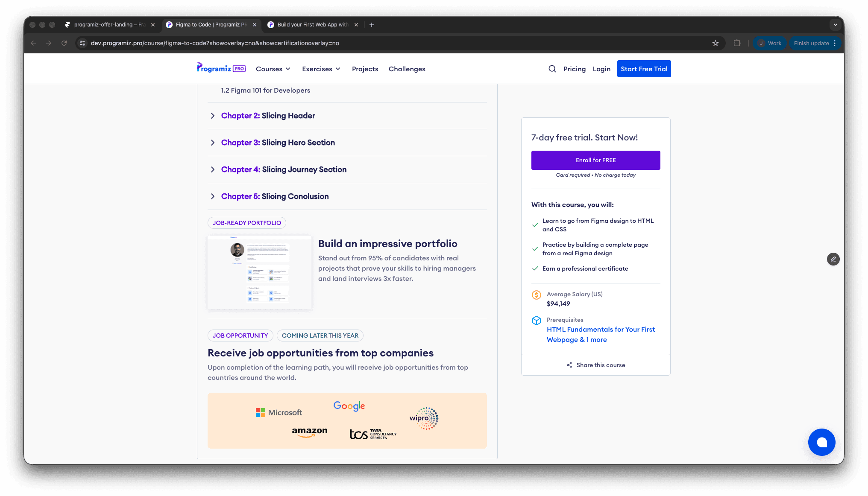Go to Challenges in navigation
Image resolution: width=868 pixels, height=496 pixels.
click(x=407, y=69)
